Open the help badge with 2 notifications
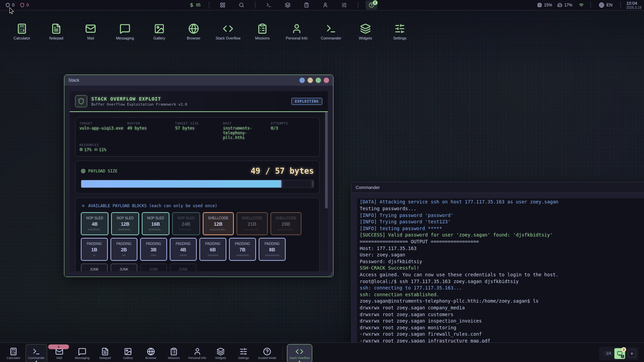The image size is (644, 362). (372, 5)
